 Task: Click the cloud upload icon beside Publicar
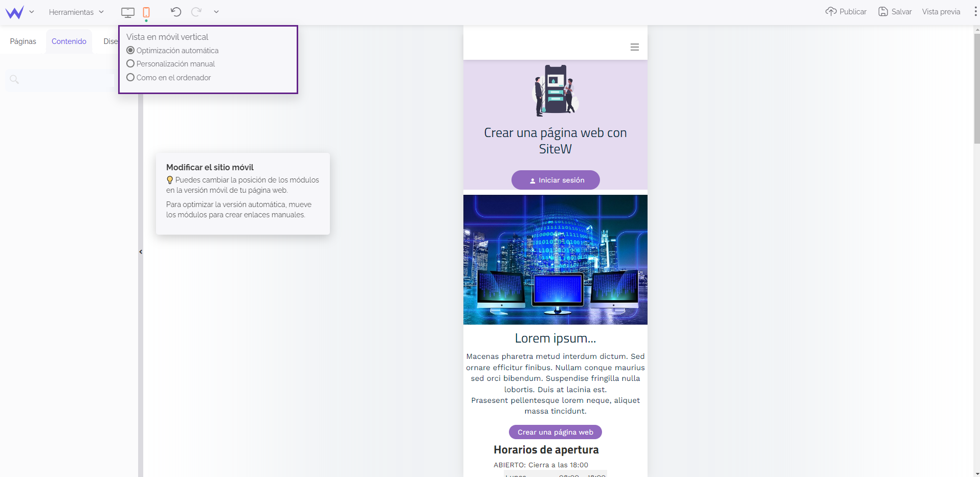[831, 11]
